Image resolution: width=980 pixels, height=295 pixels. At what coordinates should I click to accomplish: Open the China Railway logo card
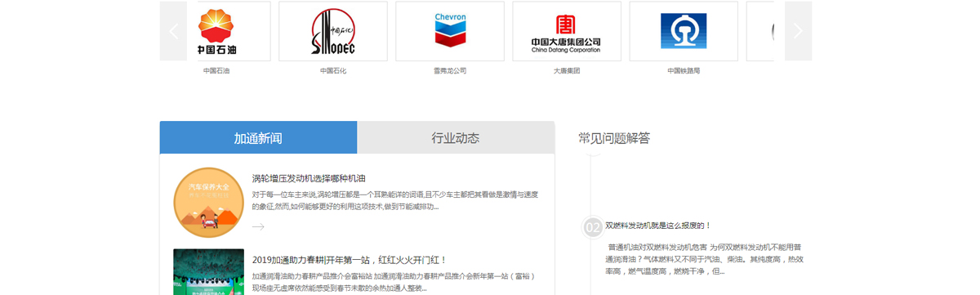pyautogui.click(x=684, y=31)
